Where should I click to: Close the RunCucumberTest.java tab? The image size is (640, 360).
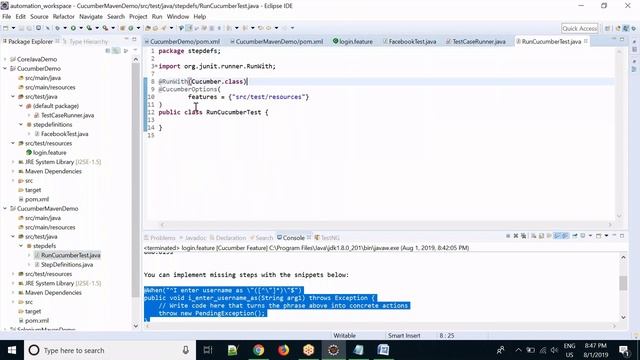click(x=586, y=41)
